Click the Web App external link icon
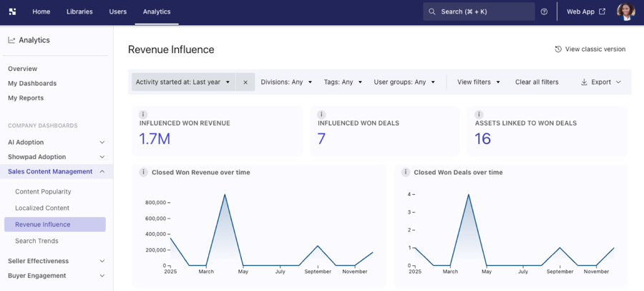Viewport: 644px width, 291px height. pos(602,11)
